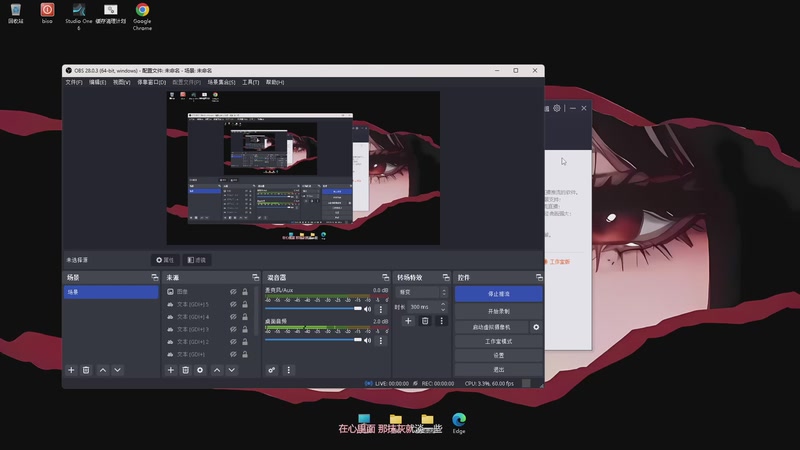Toggle lock on 文本 (GDI+) 5 source
This screenshot has height=450, width=800.
245,304
